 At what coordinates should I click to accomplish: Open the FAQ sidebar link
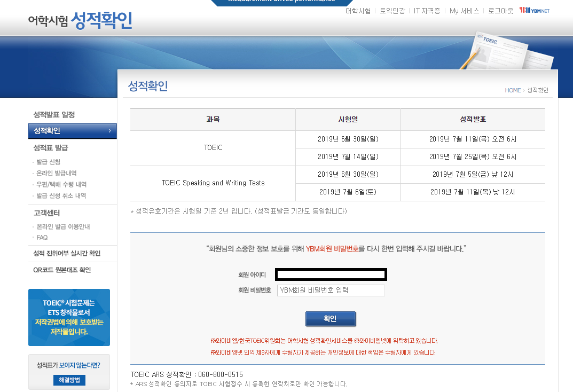click(x=42, y=238)
